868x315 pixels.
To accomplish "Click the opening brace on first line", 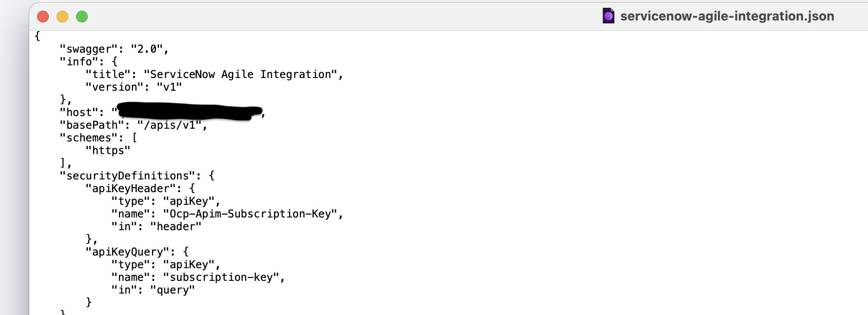I will coord(38,36).
